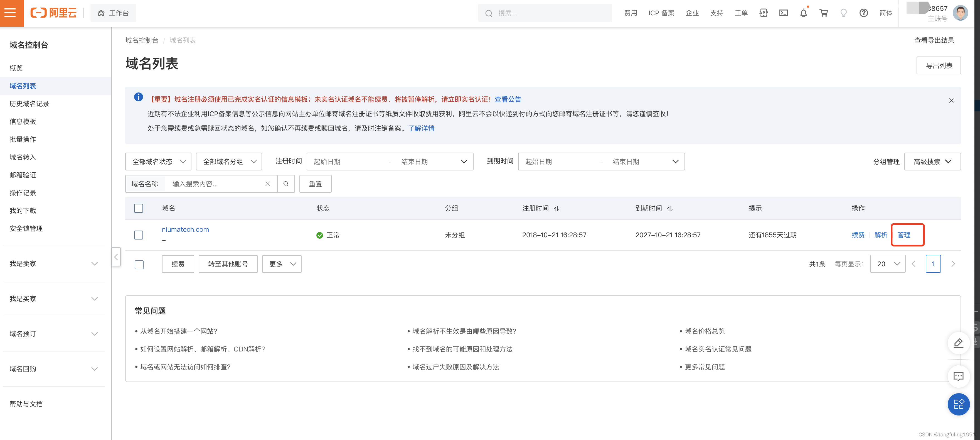Click the magnifier search button

(x=286, y=184)
